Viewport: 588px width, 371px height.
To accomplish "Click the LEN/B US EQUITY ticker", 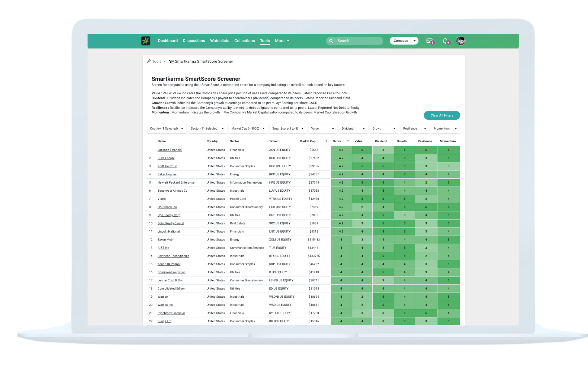I will point(281,280).
